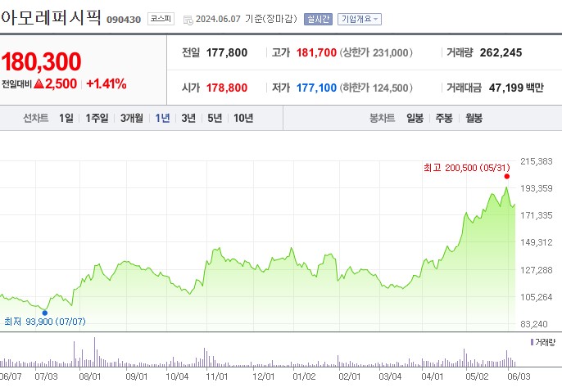Click the 09/01 date axis label

click(x=137, y=376)
